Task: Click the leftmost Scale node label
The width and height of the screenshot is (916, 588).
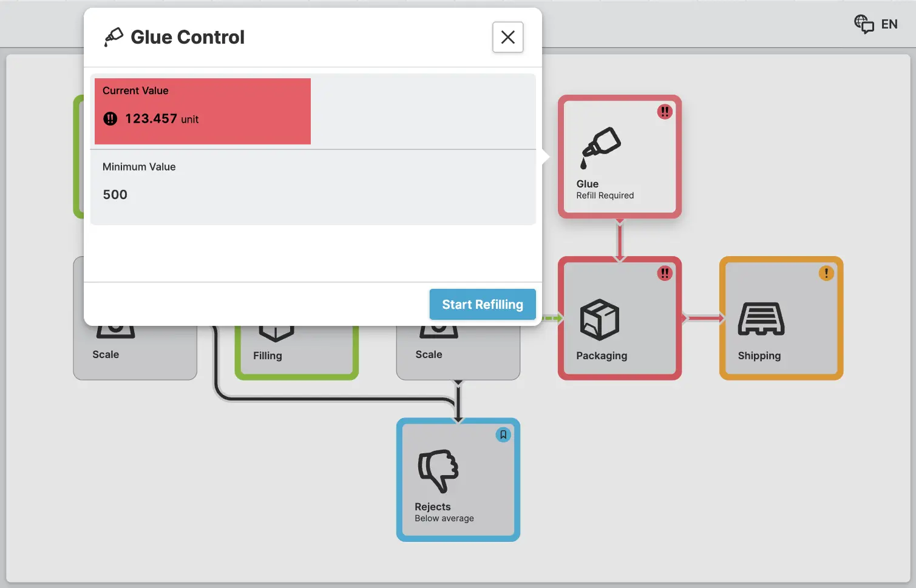Action: tap(106, 354)
